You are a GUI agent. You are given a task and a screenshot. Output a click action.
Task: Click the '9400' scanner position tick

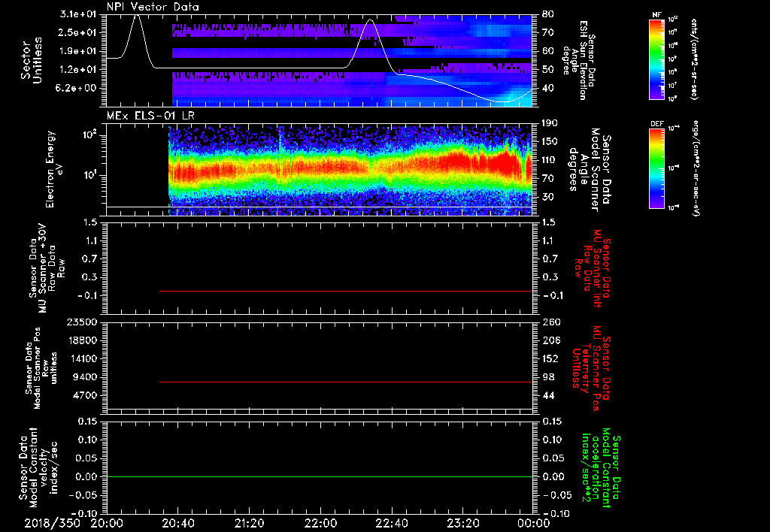(x=85, y=377)
